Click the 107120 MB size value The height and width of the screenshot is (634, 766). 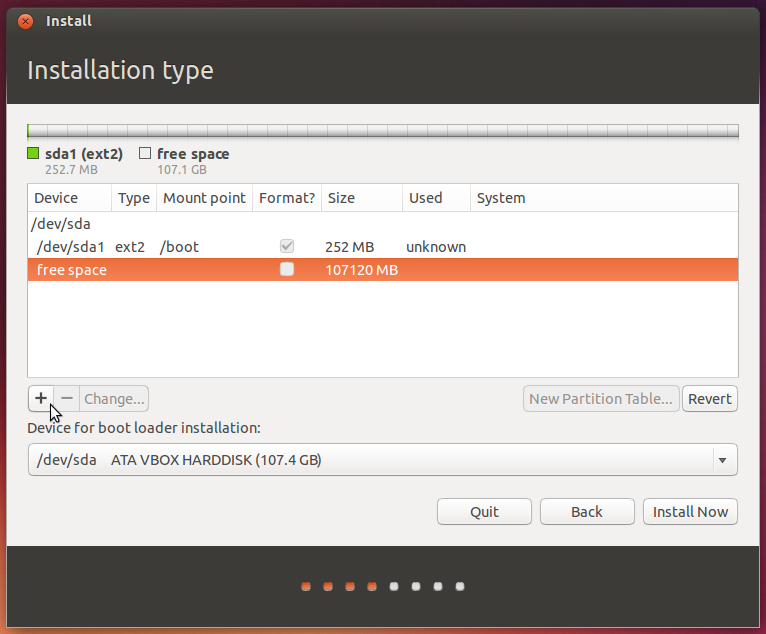tap(362, 270)
